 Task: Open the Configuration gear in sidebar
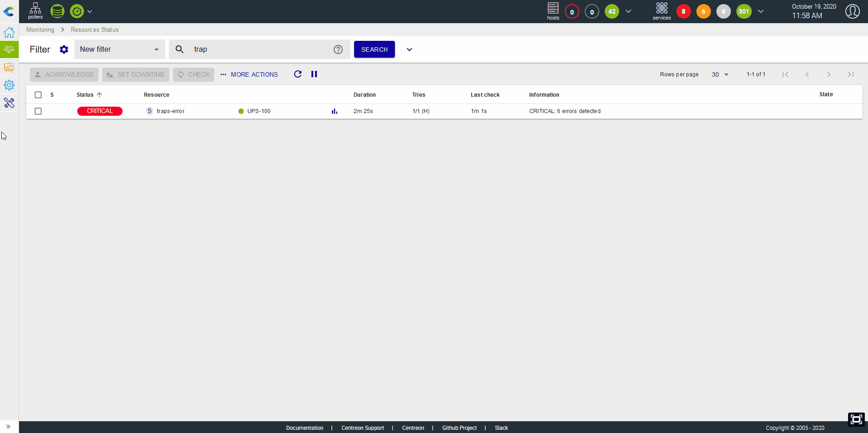tap(9, 85)
